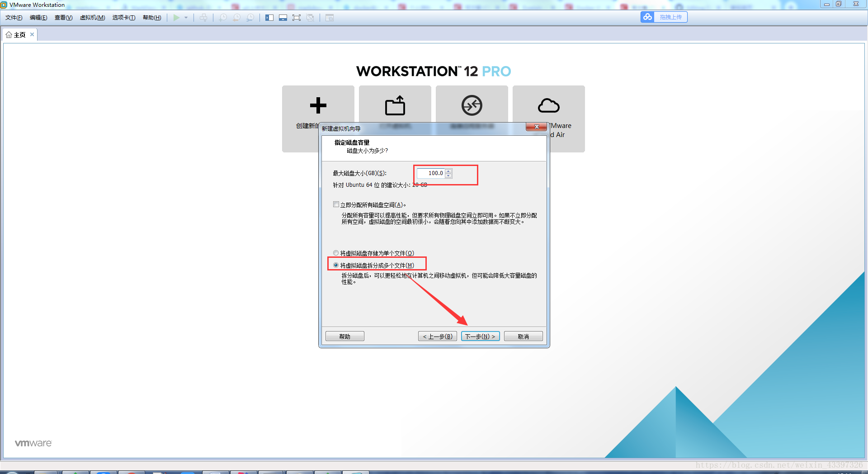
Task: Click the plus icon create new VM tile
Action: pyautogui.click(x=318, y=105)
